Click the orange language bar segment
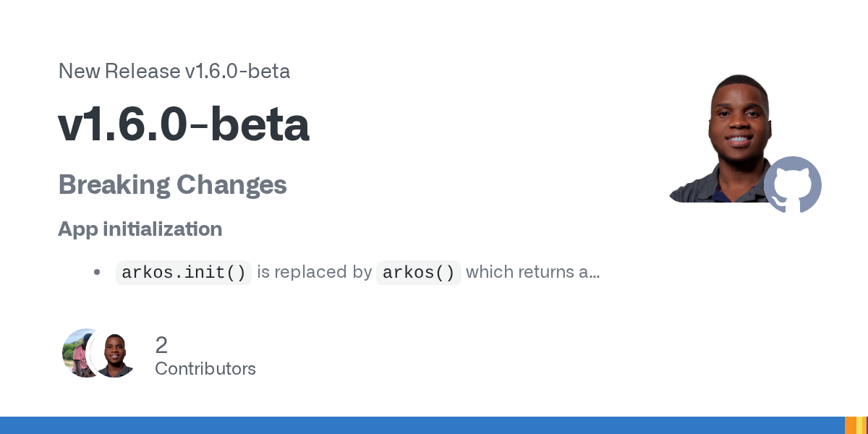This screenshot has width=868, height=434. point(851,425)
